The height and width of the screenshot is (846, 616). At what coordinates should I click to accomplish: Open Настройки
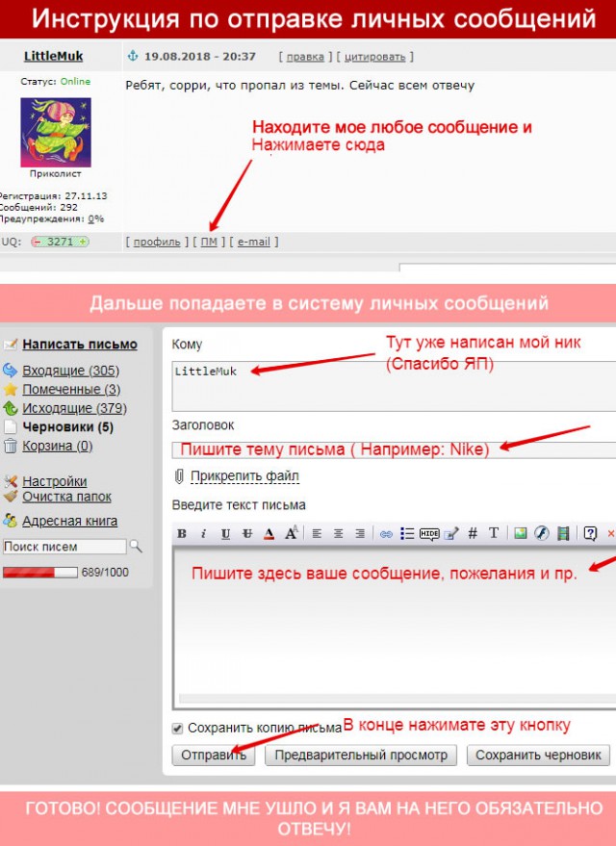pos(55,481)
